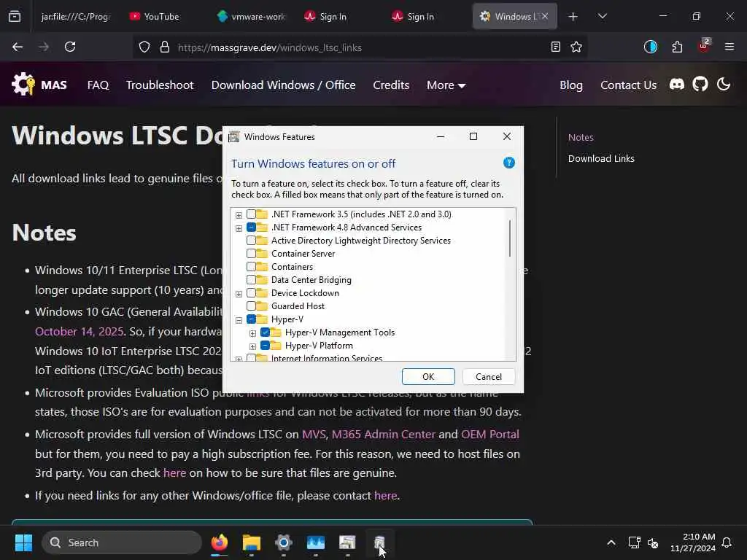747x560 pixels.
Task: Reload the page with the refresh icon
Action: 70,47
